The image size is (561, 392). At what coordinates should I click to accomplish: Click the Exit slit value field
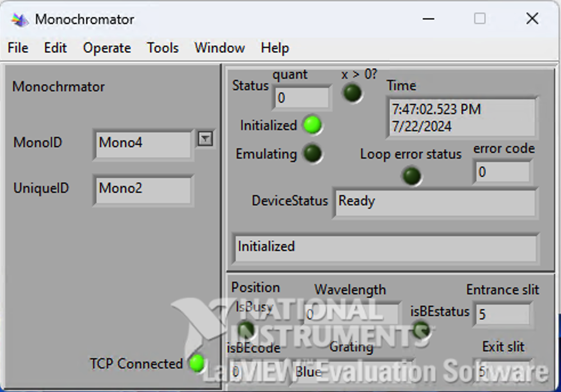point(502,371)
